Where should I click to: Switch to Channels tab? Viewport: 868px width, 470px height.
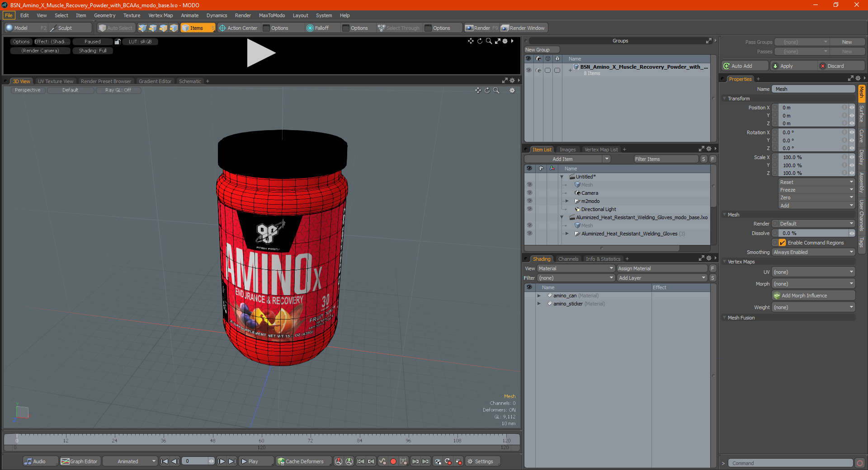point(568,259)
